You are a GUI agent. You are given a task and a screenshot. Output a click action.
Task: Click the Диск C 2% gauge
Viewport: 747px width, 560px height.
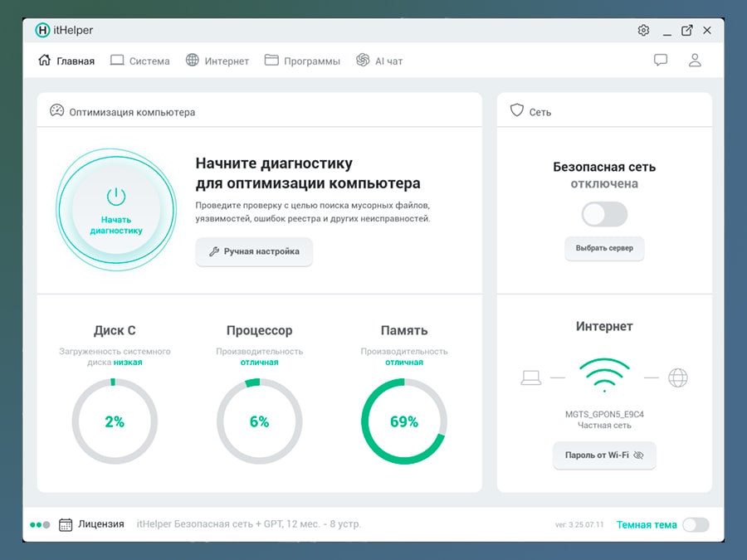coord(115,421)
